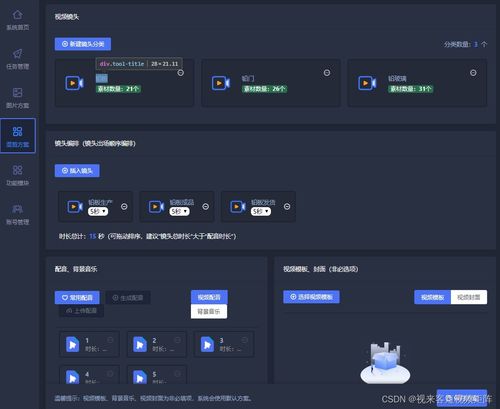Remove the 铝玻璃 31个 card via circle icon
The width and height of the screenshot is (500, 409).
click(473, 73)
